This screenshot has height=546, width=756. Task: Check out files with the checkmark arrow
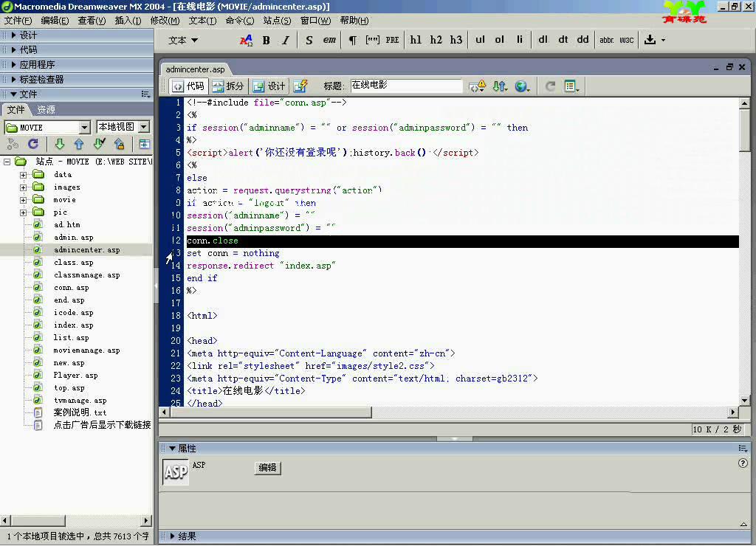coord(100,144)
